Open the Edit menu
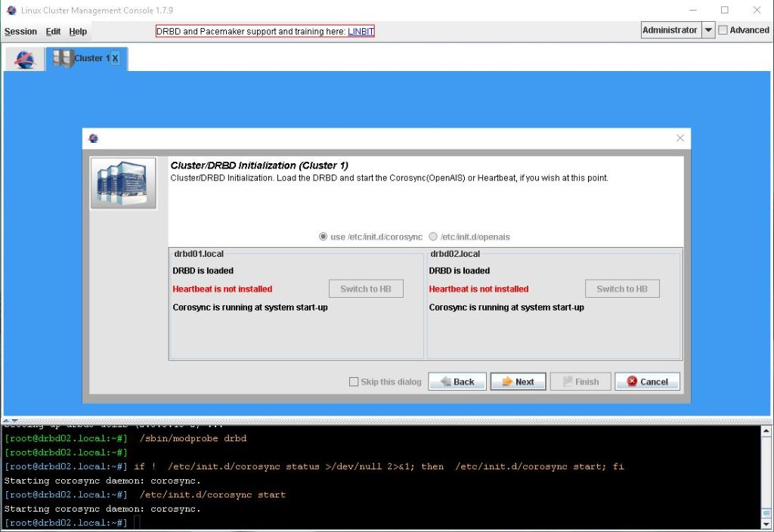The width and height of the screenshot is (774, 532). 53,32
